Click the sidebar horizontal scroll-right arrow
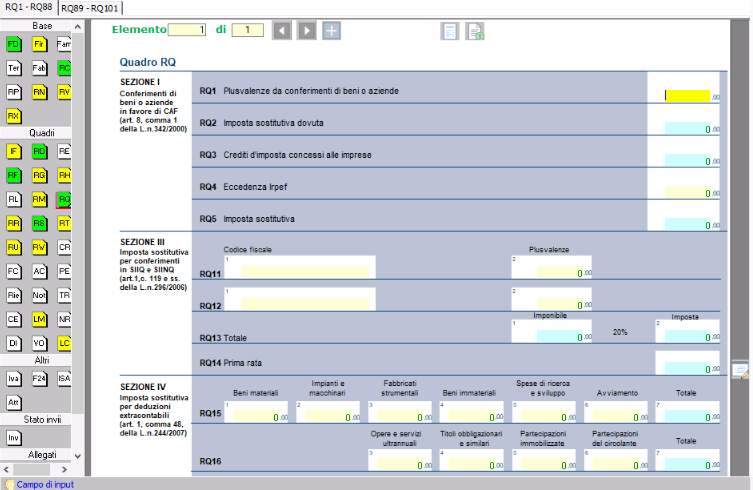This screenshot has height=490, width=753. pyautogui.click(x=64, y=469)
